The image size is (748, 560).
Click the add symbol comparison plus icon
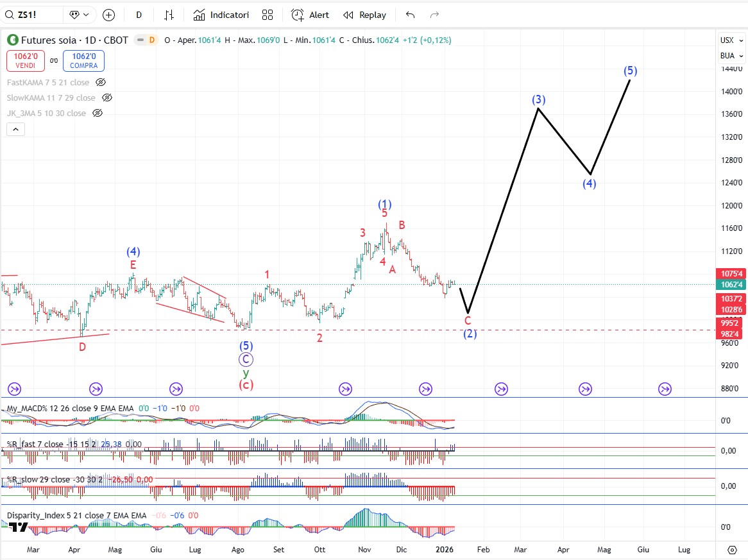click(x=108, y=15)
